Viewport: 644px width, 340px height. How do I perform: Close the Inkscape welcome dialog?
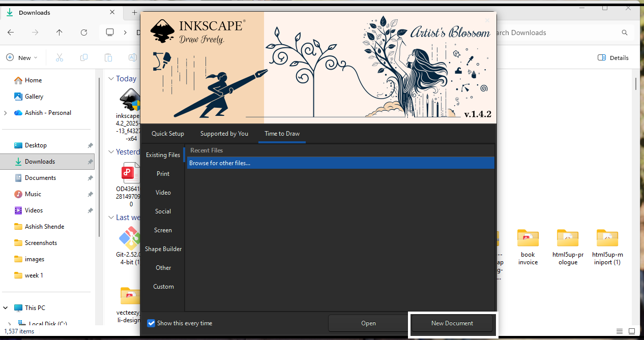(487, 20)
